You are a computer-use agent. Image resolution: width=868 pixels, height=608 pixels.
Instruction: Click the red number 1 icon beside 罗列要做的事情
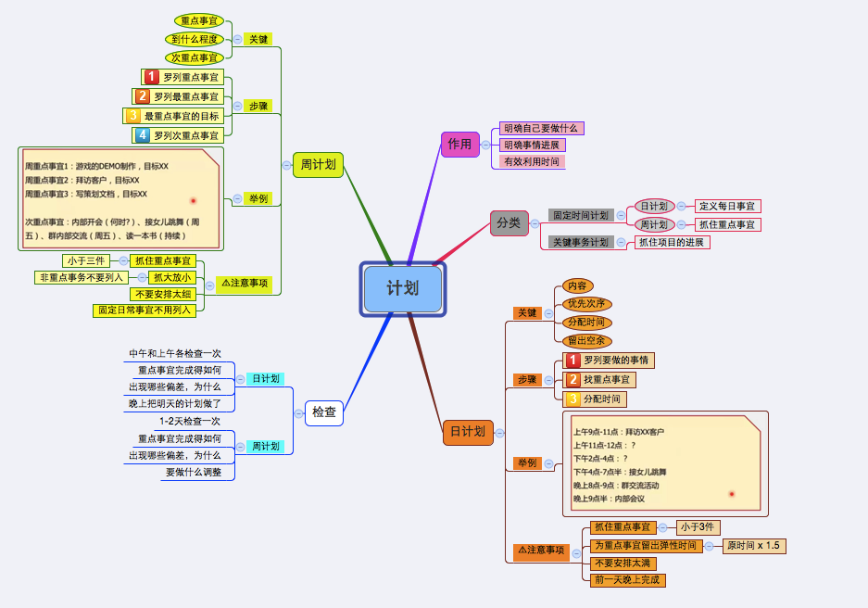572,361
